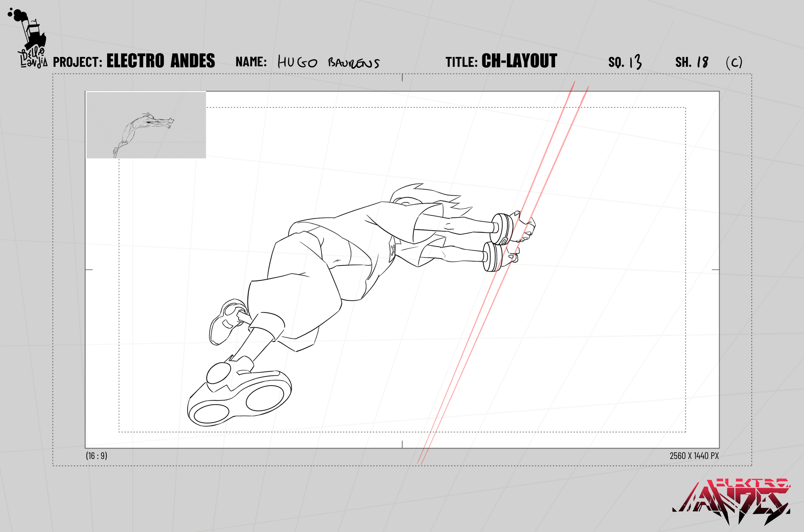Screen dimensions: 804x532
Task: Click the '(16 : 9)' aspect ratio label
Action: coord(96,456)
